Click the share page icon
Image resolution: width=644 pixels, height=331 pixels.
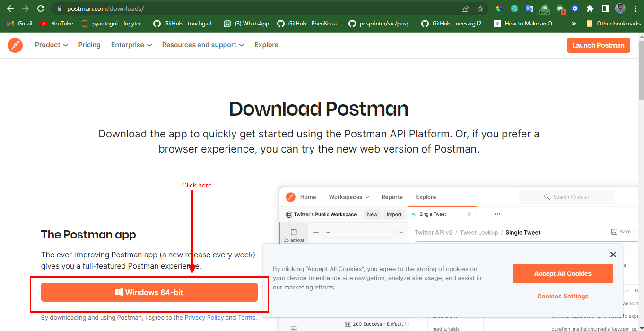coord(465,8)
